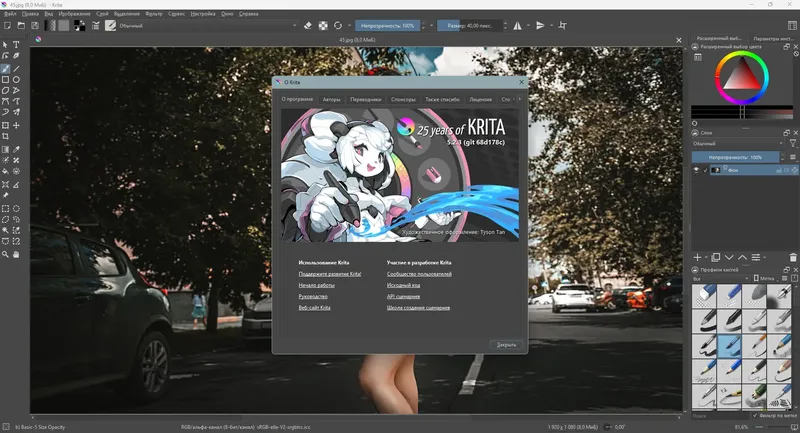This screenshot has height=433, width=800.
Task: Open the brush preset chooser icon
Action: coord(110,26)
